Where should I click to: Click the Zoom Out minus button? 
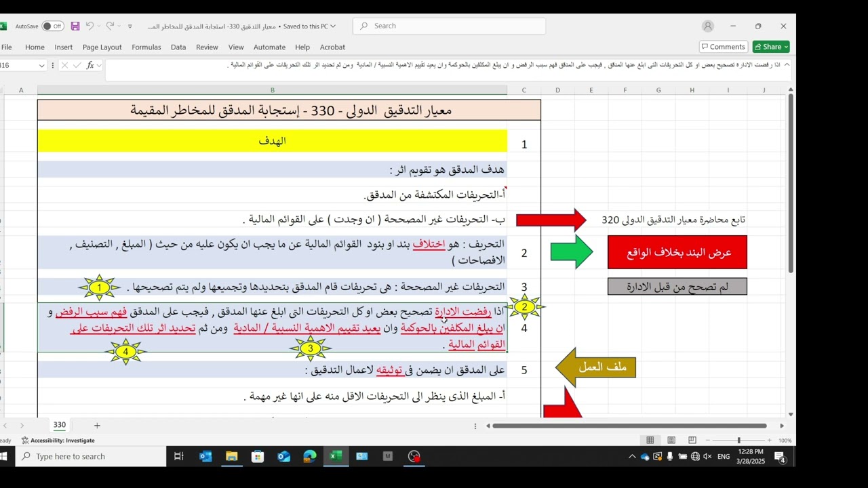[x=707, y=441]
